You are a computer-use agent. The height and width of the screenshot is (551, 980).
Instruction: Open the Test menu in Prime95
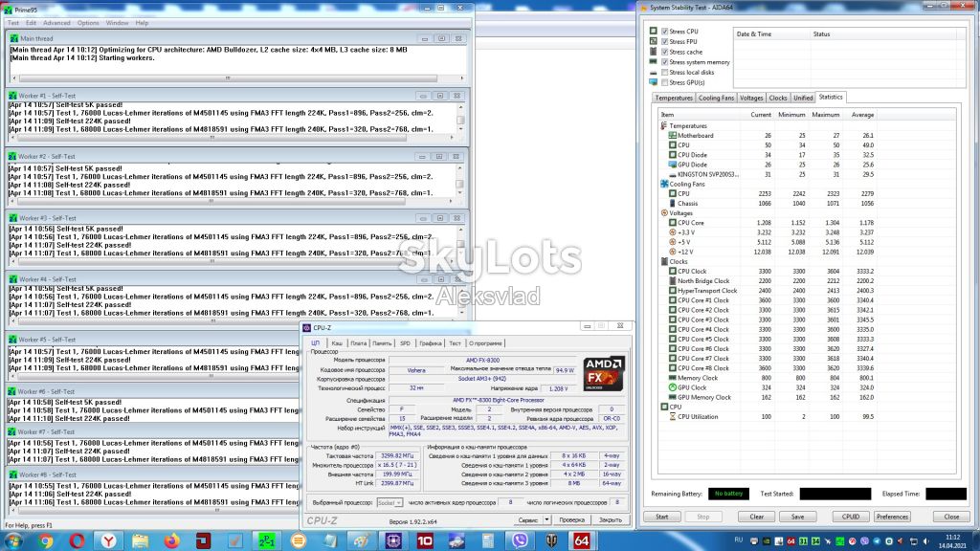(x=13, y=23)
